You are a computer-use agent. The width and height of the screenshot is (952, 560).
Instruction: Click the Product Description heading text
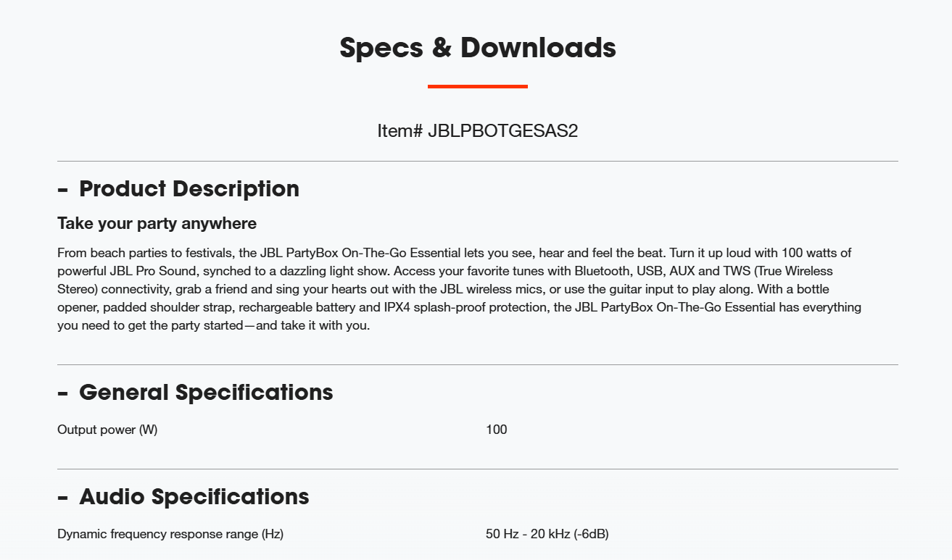coord(189,188)
